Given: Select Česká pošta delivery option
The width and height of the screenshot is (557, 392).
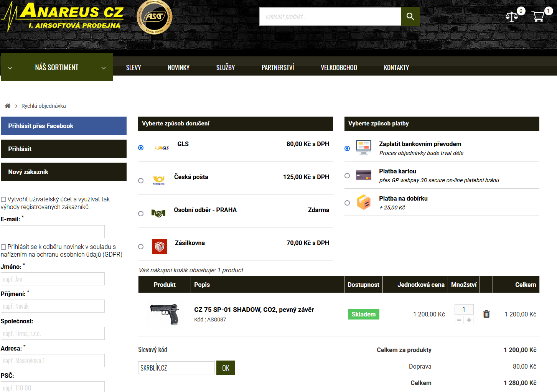Looking at the screenshot, I should pos(141,181).
